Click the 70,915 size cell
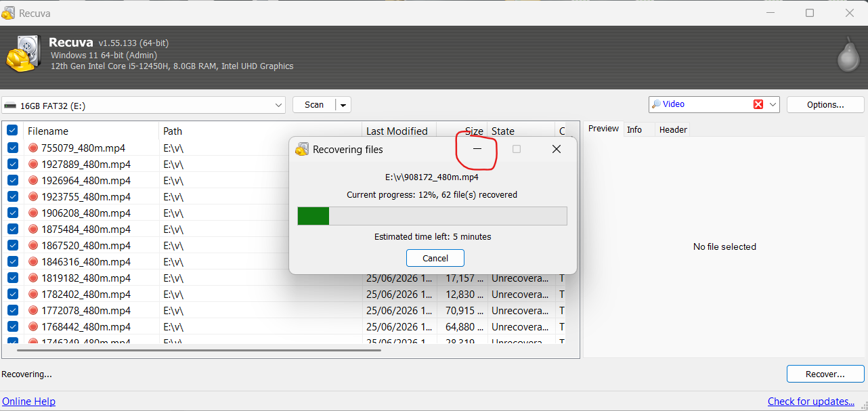Screen dimensions: 868x411 [x=464, y=310]
